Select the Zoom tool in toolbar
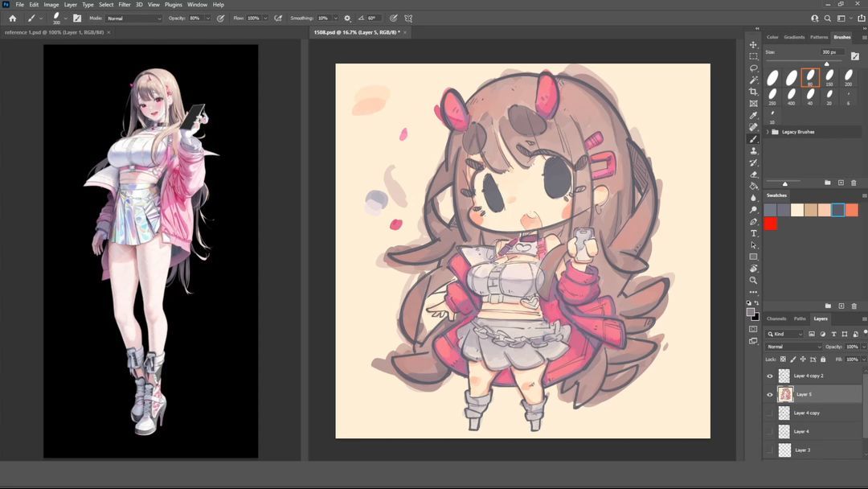Viewport: 868px width, 489px height. pyautogui.click(x=753, y=280)
